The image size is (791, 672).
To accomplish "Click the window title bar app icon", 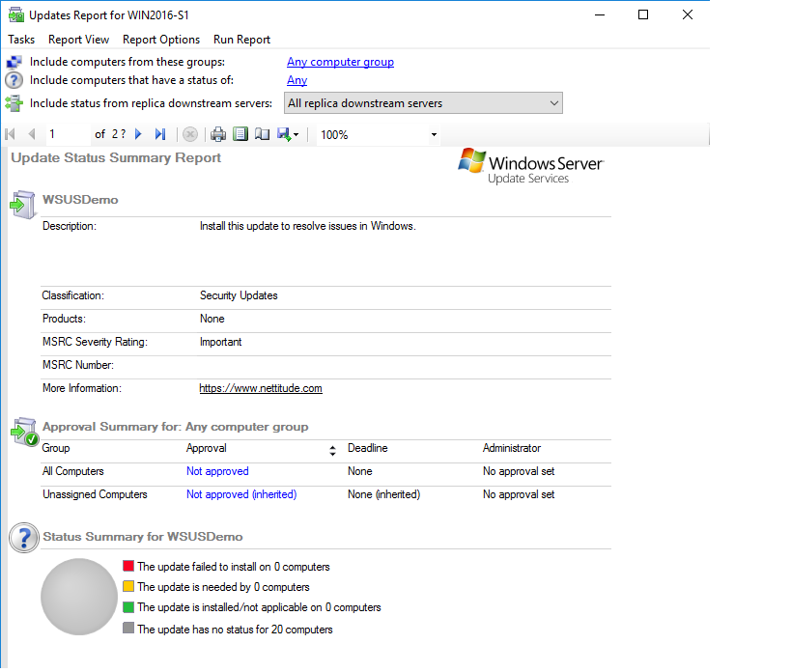I will [16, 15].
